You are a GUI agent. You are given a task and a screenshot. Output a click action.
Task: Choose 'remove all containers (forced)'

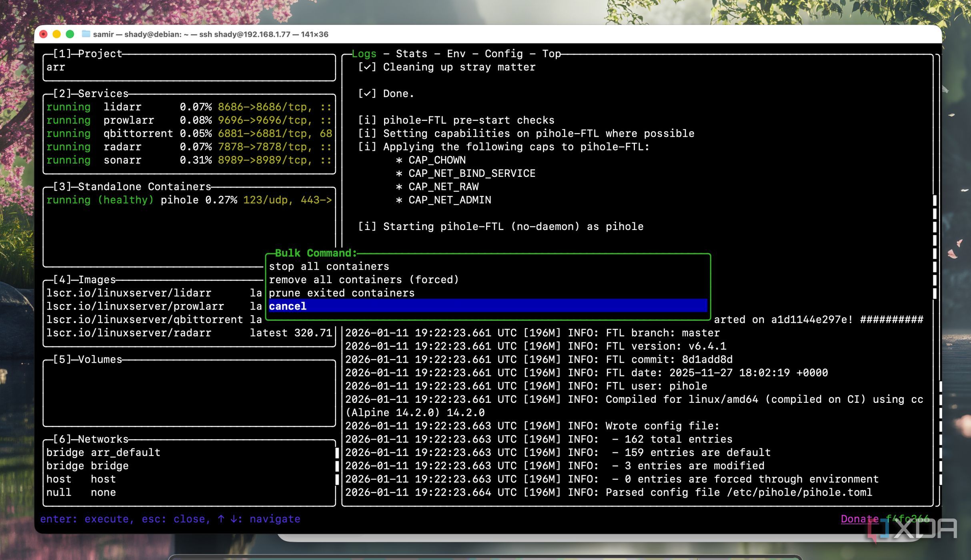[x=488, y=280]
